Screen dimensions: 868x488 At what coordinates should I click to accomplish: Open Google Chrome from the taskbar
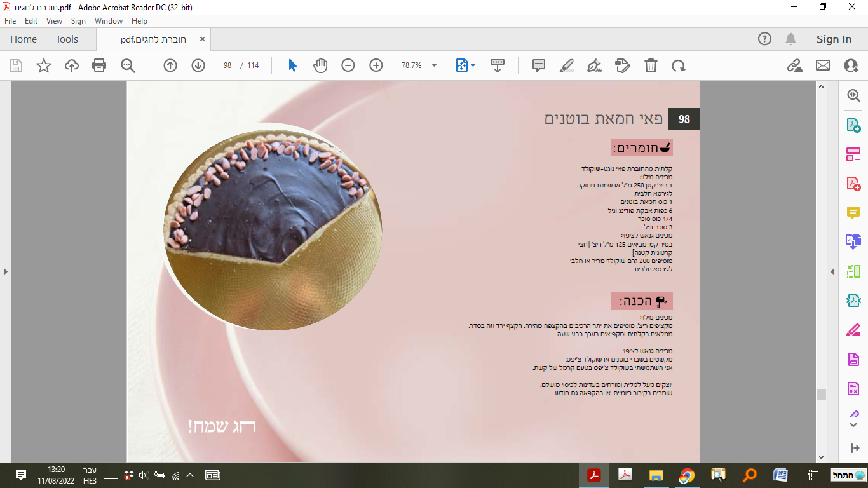coord(687,475)
